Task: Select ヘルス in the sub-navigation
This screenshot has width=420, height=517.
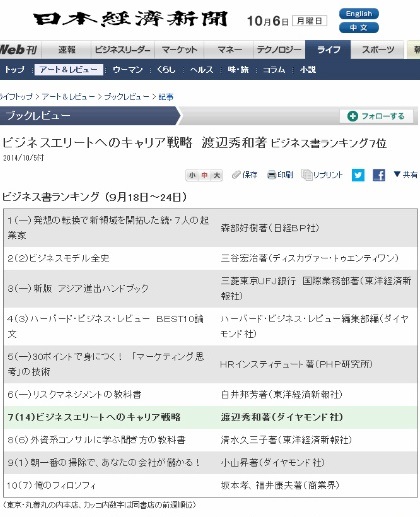Action: (202, 70)
